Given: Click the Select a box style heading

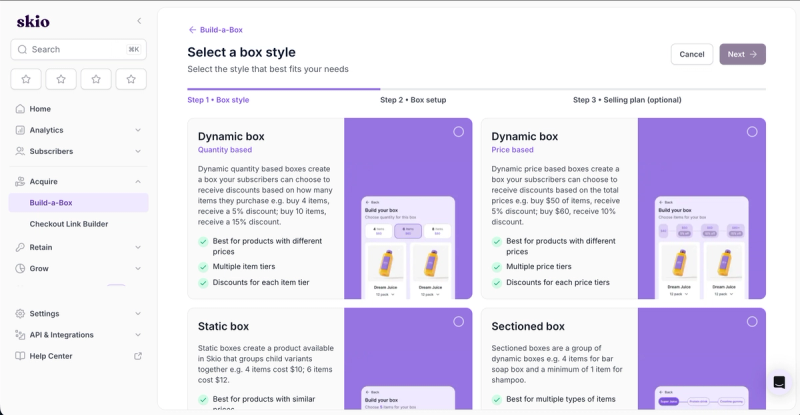Looking at the screenshot, I should pos(241,52).
